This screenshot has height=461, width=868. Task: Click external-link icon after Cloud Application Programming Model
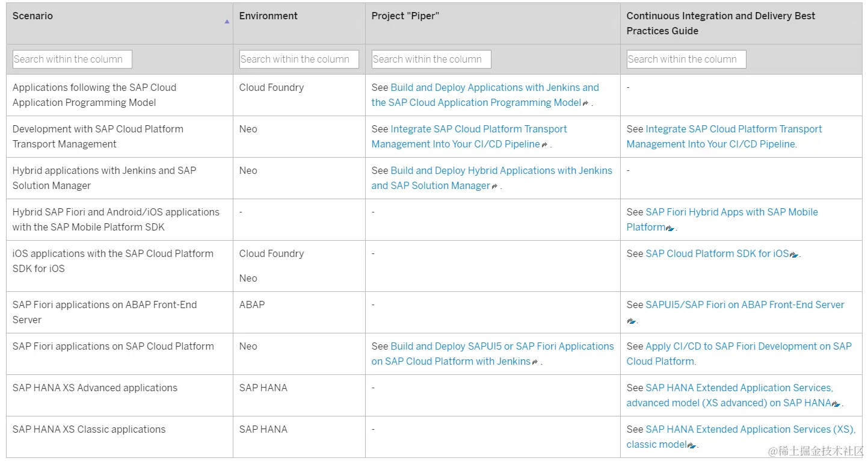[x=586, y=104]
